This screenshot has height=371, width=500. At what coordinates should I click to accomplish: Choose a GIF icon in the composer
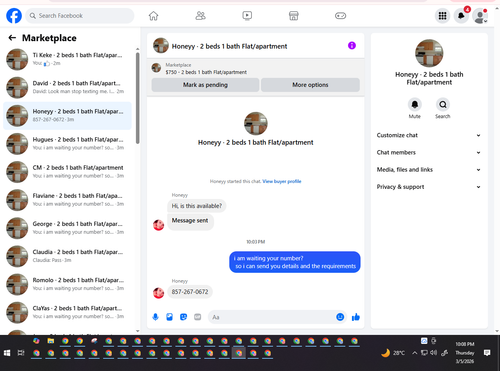click(198, 317)
